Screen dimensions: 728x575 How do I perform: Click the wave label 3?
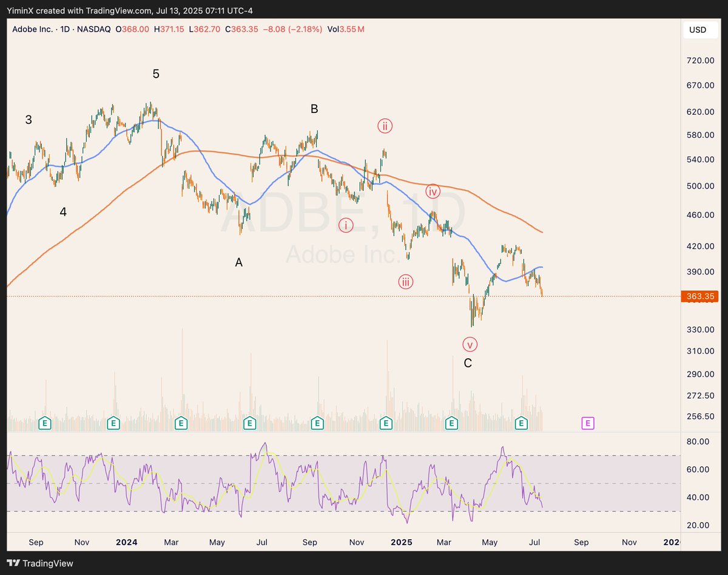(29, 120)
